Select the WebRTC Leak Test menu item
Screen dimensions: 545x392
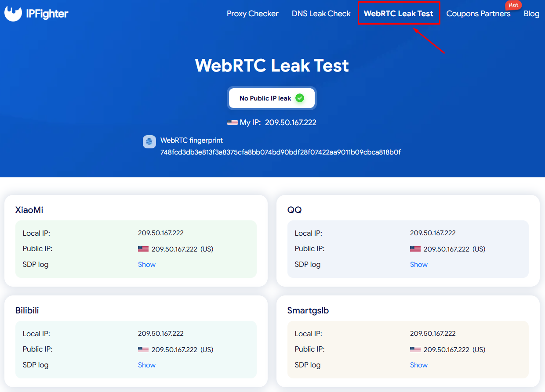click(x=399, y=14)
